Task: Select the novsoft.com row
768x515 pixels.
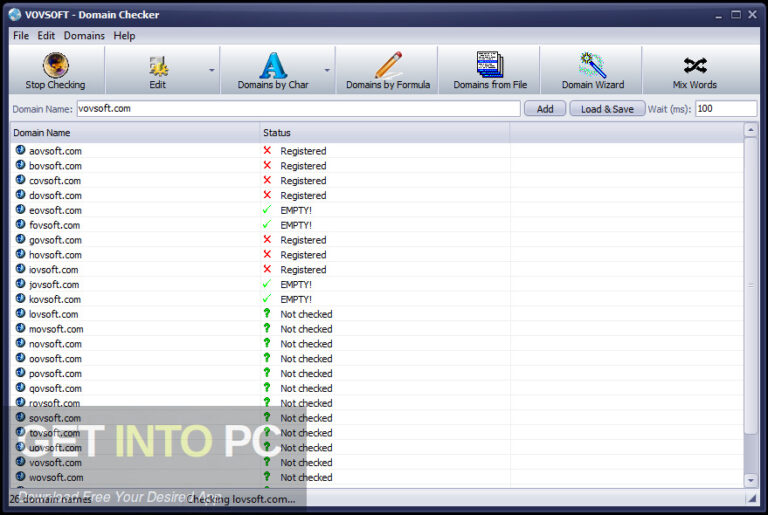Action: point(376,343)
